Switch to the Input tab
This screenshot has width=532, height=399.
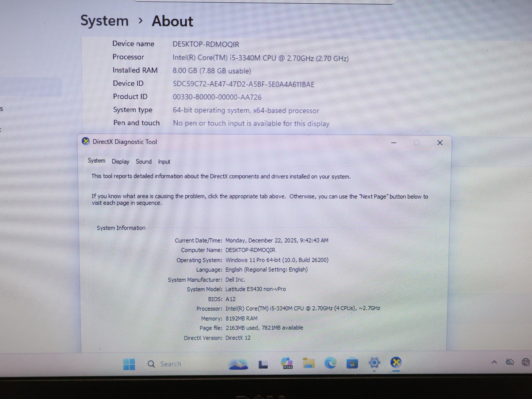pyautogui.click(x=164, y=162)
